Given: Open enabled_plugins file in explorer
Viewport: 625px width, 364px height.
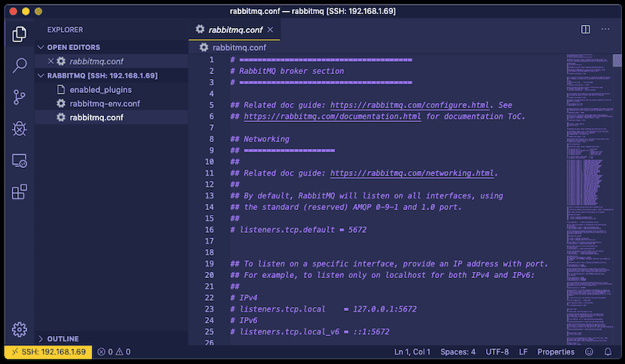Looking at the screenshot, I should [x=112, y=90].
